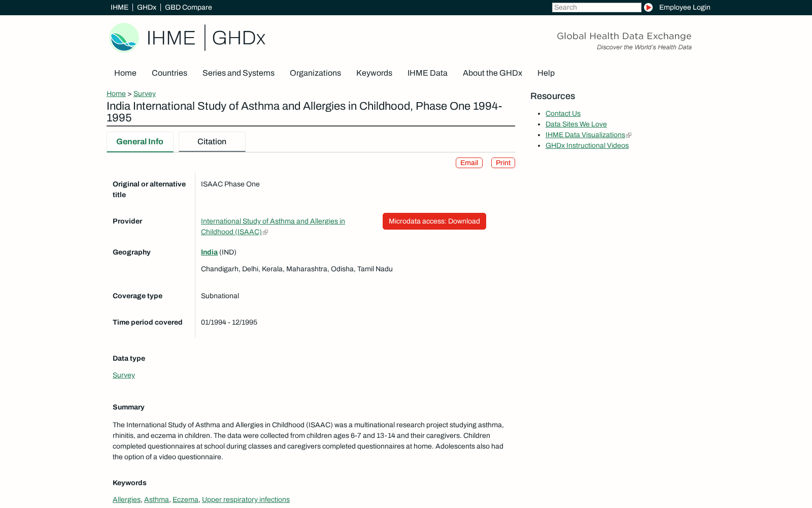This screenshot has height=508, width=812.
Task: Go to the Home menu item
Action: coord(125,73)
